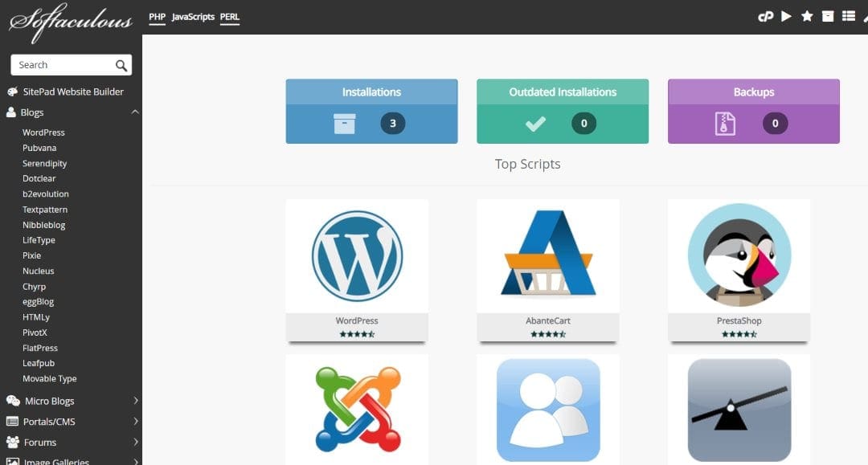This screenshot has height=465, width=868.
Task: Click the Portals/CMS category icon
Action: coord(12,422)
